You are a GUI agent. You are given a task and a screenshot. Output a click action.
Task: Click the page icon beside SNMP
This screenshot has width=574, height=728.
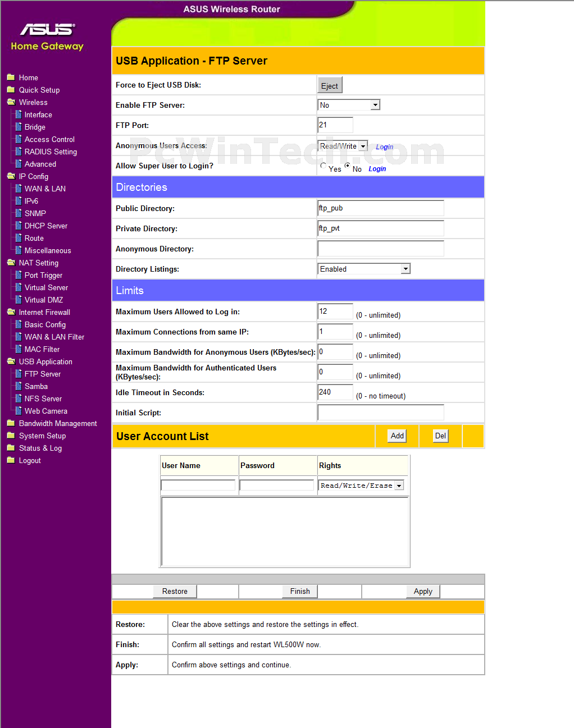[x=19, y=213]
